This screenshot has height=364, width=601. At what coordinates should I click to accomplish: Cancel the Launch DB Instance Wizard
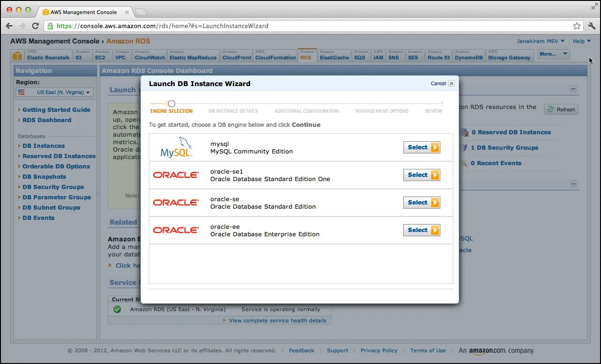(438, 83)
